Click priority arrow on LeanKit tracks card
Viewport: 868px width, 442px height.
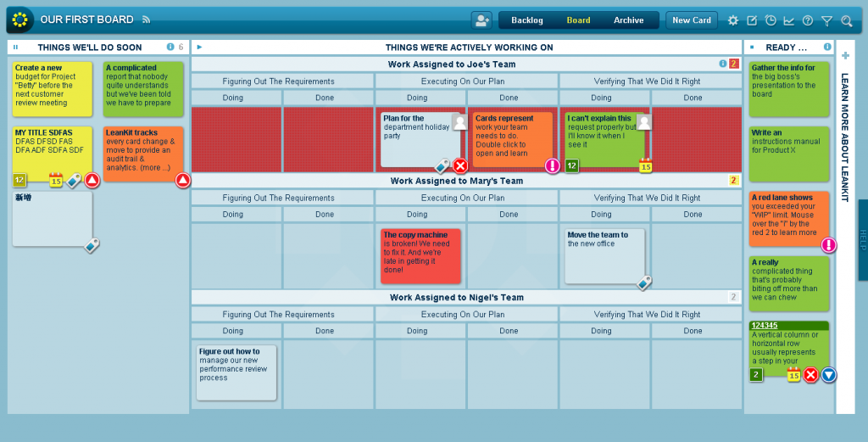pyautogui.click(x=183, y=180)
